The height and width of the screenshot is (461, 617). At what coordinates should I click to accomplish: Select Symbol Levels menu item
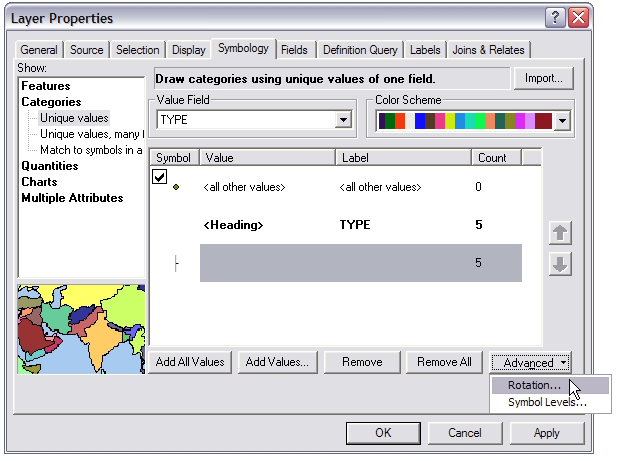pyautogui.click(x=546, y=402)
